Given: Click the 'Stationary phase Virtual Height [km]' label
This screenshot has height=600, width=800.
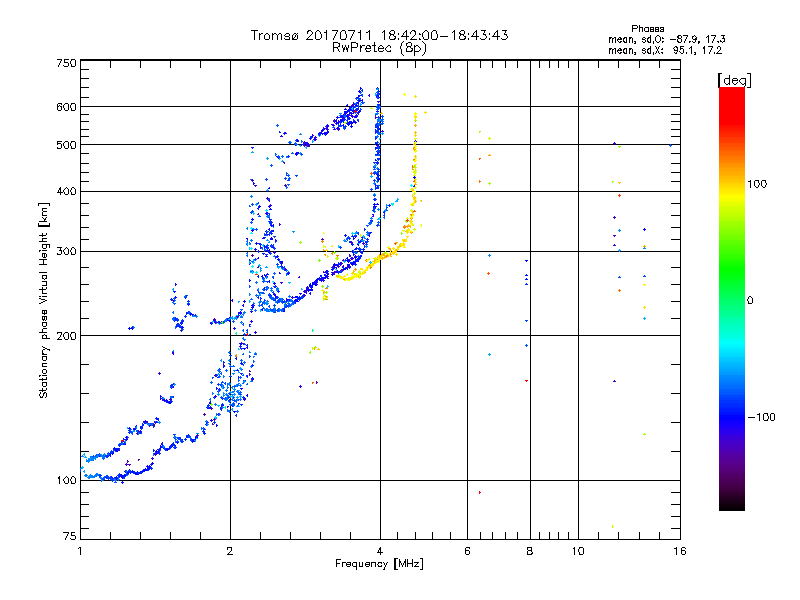Looking at the screenshot, I should pyautogui.click(x=44, y=300).
